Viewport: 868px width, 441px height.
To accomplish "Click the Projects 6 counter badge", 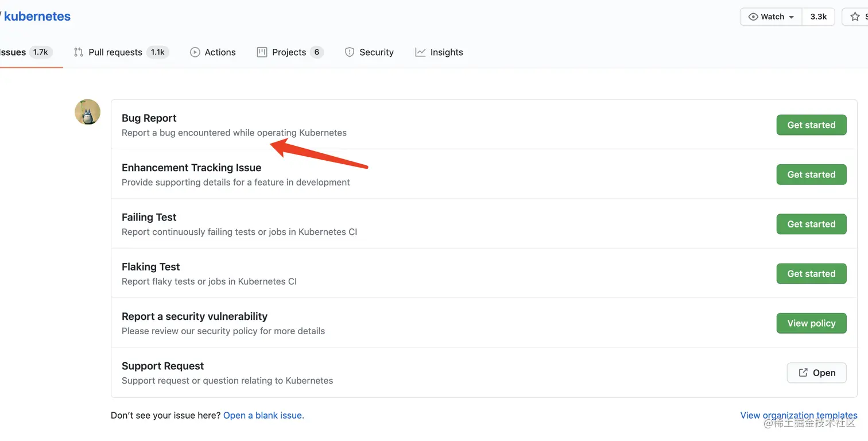I will pos(317,52).
